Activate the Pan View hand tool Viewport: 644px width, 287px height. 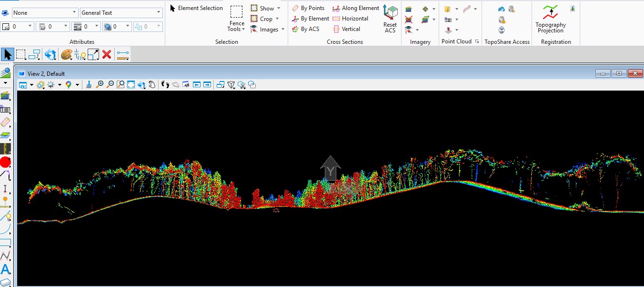[x=152, y=85]
